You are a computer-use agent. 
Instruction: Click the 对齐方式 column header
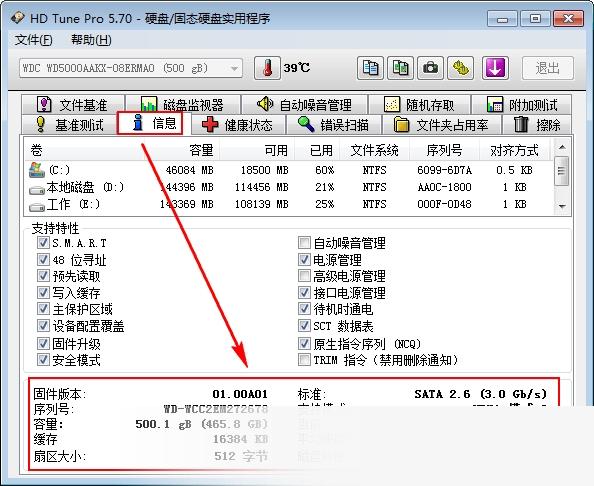tap(514, 150)
